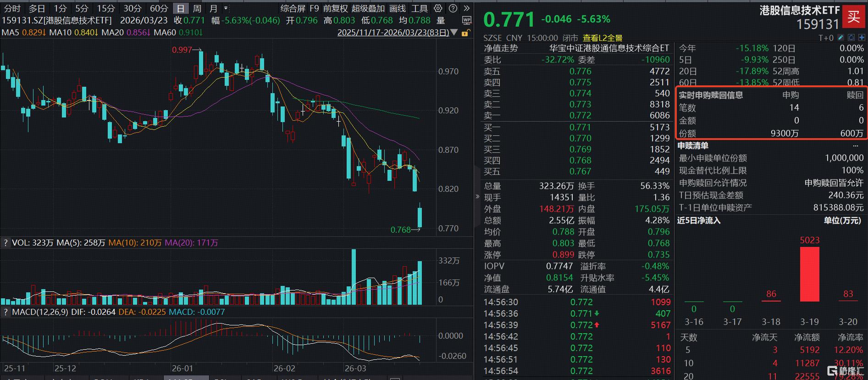Select the 60分 period tab
Screen dimensions: 868x380
tap(159, 8)
